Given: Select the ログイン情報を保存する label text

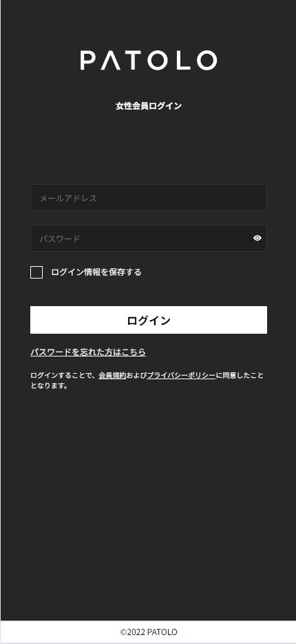Looking at the screenshot, I should click(96, 272).
